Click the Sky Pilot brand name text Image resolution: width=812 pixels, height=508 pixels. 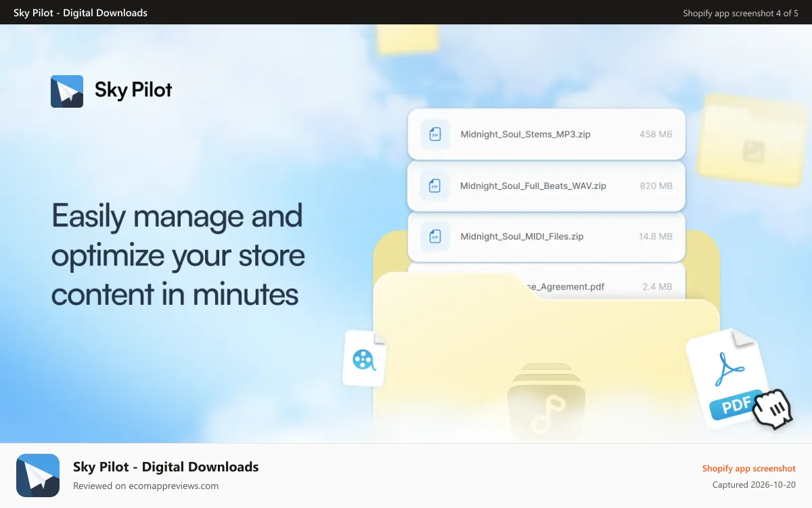[x=133, y=90]
